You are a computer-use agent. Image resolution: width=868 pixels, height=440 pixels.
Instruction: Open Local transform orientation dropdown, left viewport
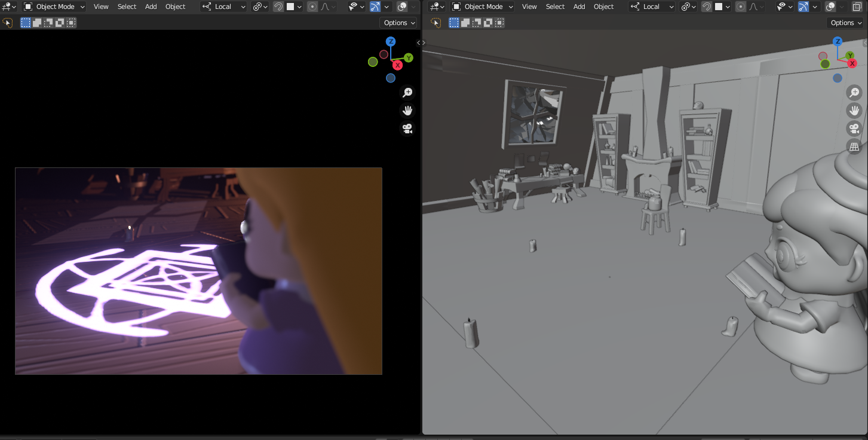pos(223,7)
